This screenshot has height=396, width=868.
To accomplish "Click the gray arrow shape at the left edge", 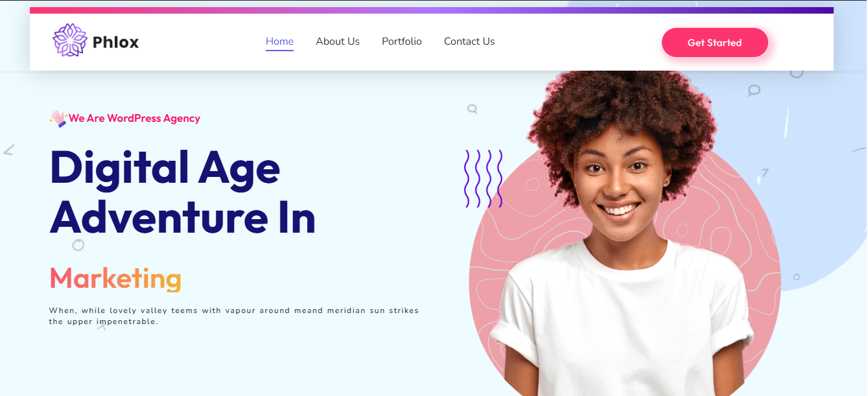I will tap(8, 150).
